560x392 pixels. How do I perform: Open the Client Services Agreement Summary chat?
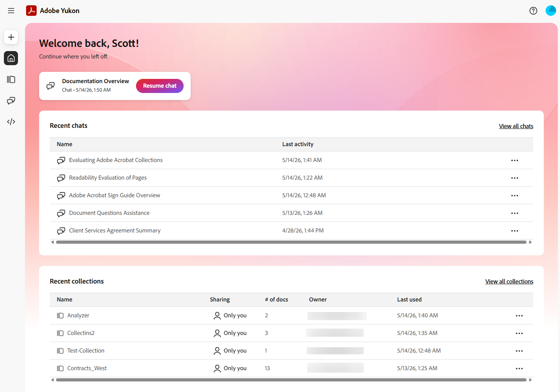[x=115, y=230]
